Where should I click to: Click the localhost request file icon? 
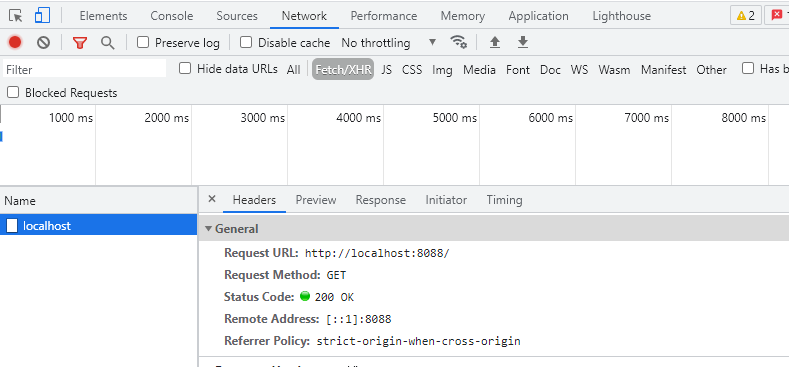tap(12, 226)
